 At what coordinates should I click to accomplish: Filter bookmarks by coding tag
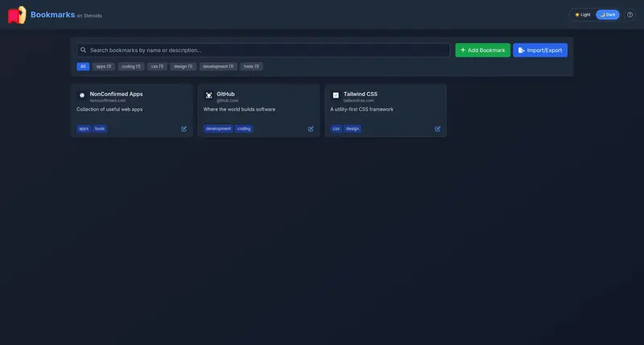tap(131, 66)
